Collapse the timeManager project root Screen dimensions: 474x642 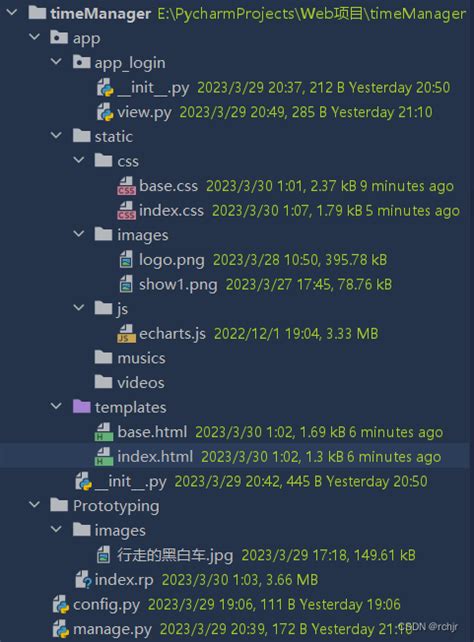click(12, 12)
